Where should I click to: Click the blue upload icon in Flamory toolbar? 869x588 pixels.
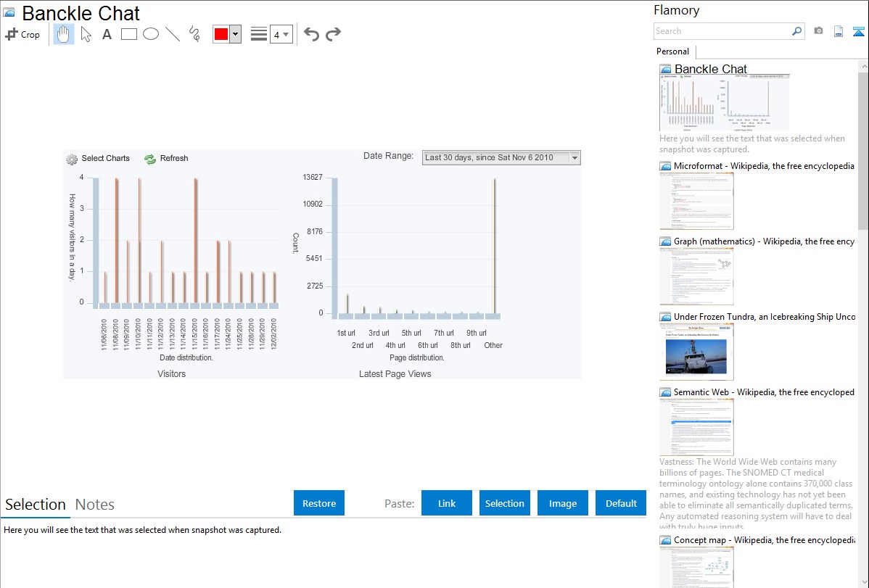coord(858,32)
